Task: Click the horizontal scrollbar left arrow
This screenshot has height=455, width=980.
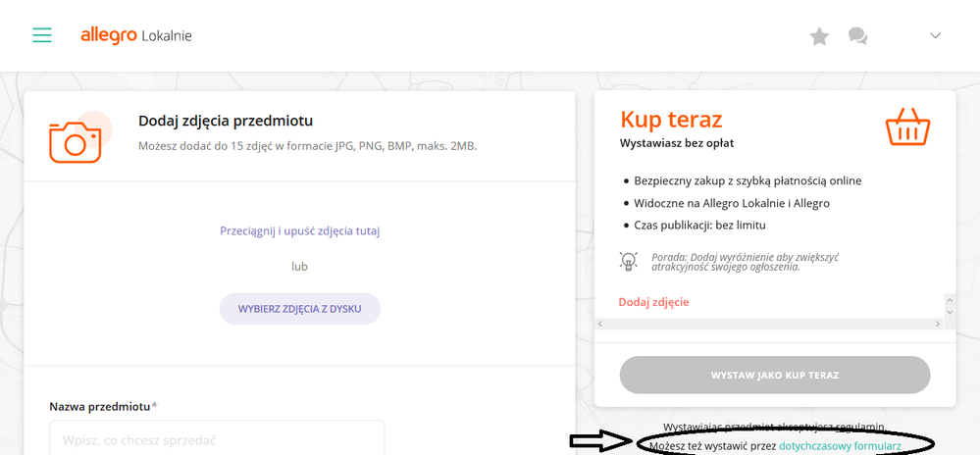Action: pyautogui.click(x=601, y=323)
